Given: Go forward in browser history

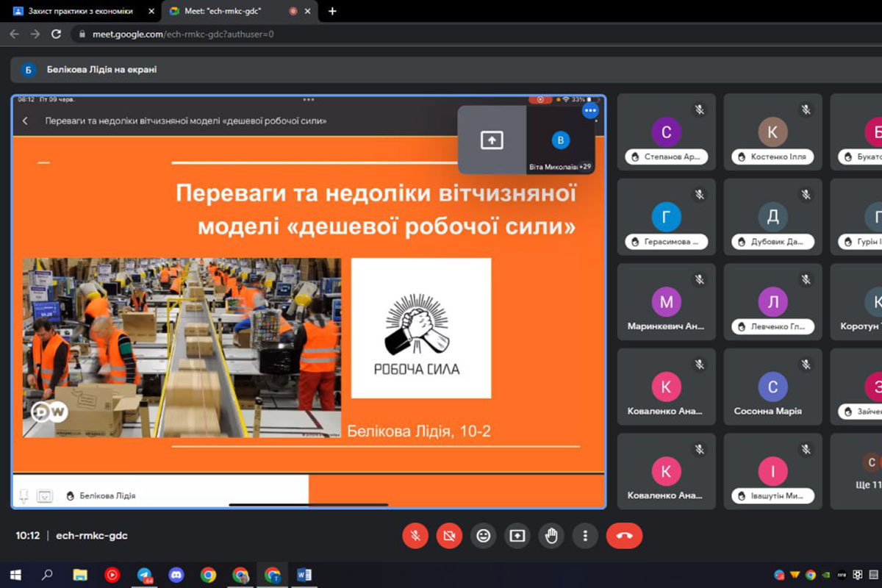Looking at the screenshot, I should click(35, 34).
